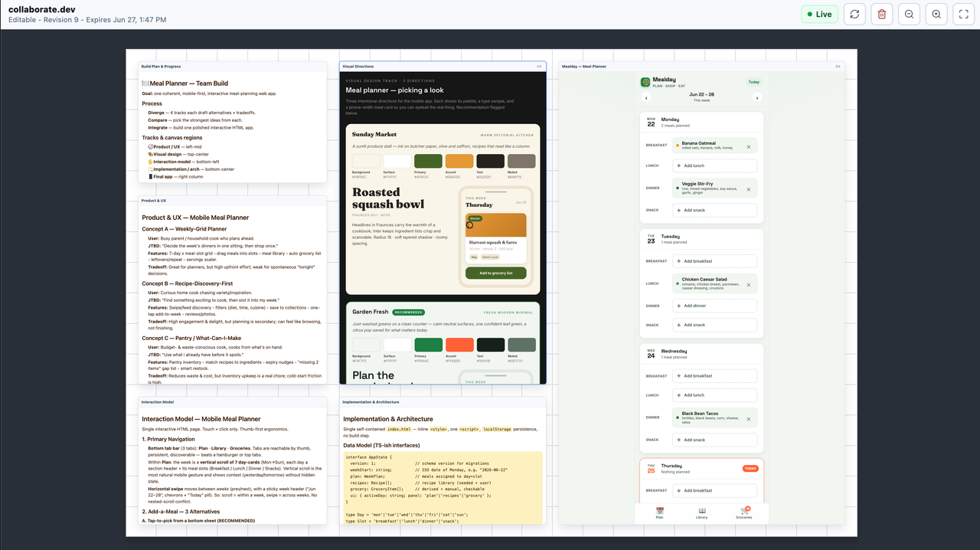The height and width of the screenshot is (550, 980).
Task: Zoom out using the magnifier minus icon
Action: coord(909,14)
